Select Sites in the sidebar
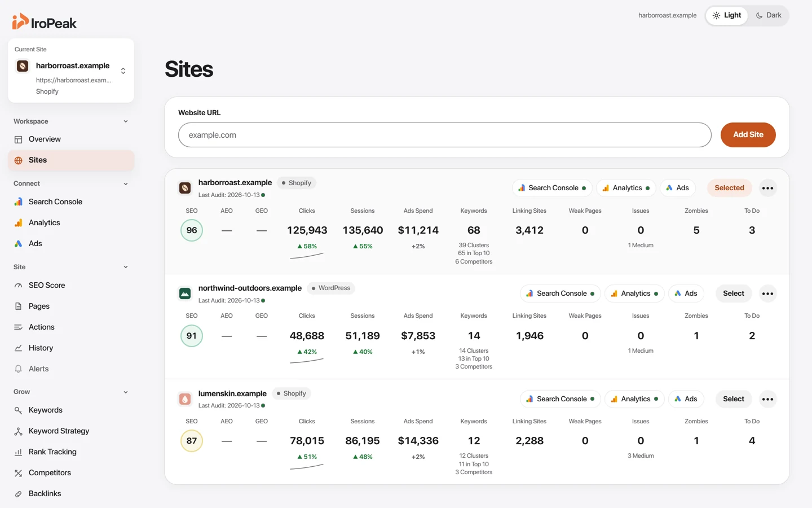The width and height of the screenshot is (812, 508). [x=71, y=160]
